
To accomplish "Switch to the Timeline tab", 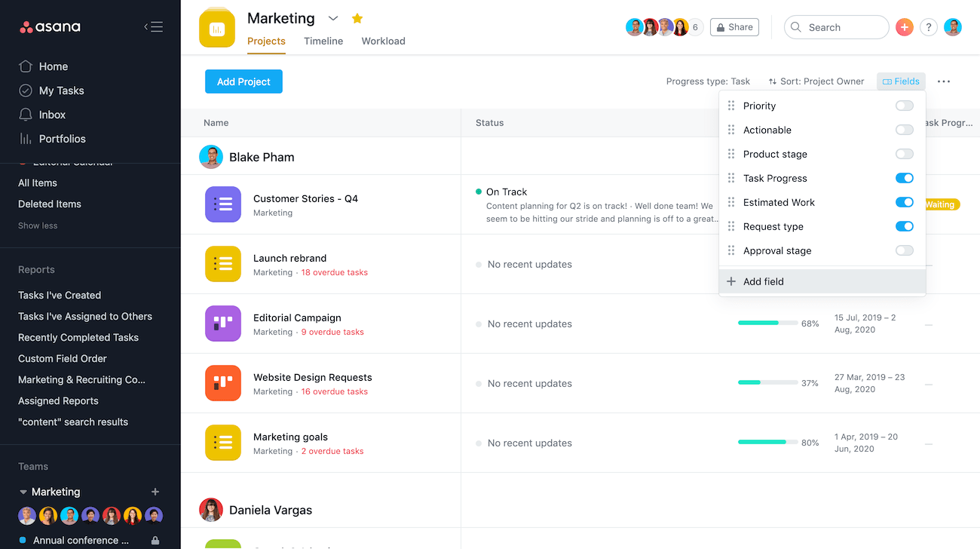I will [323, 41].
